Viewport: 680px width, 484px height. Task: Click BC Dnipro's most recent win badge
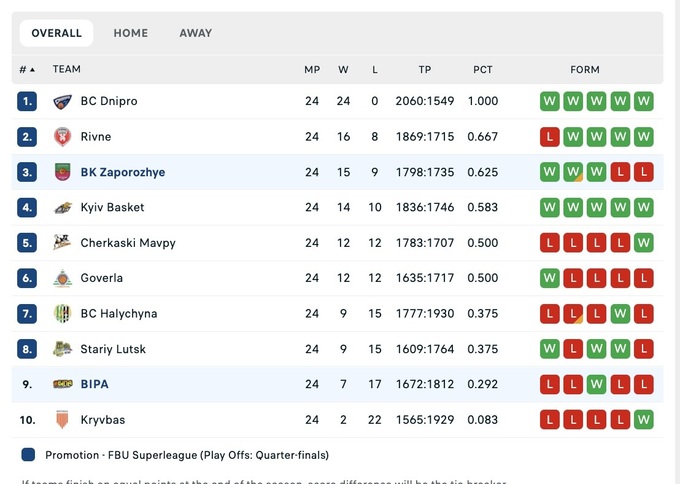pyautogui.click(x=644, y=101)
